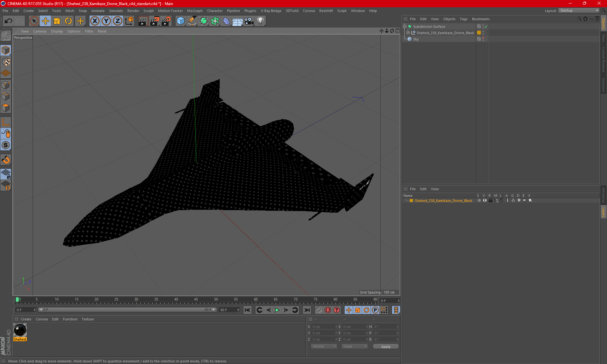Open Edit Render Settings
Image resolution: width=607 pixels, height=364 pixels.
[166, 21]
